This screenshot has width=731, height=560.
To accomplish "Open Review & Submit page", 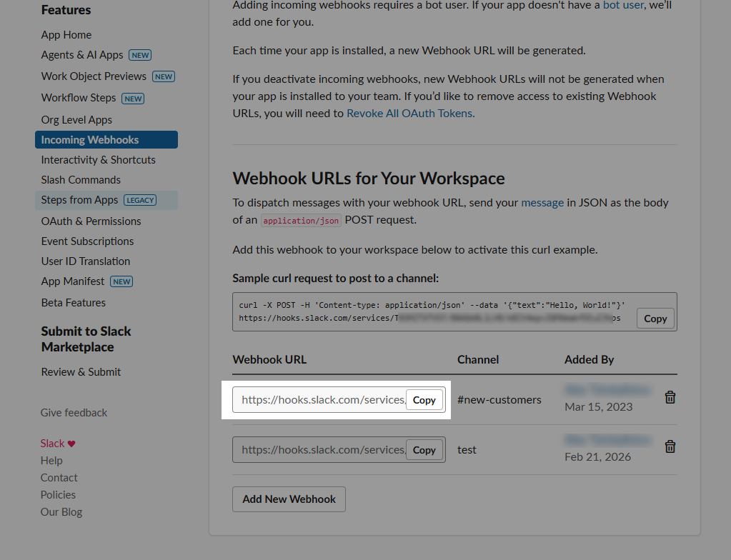I will (81, 371).
